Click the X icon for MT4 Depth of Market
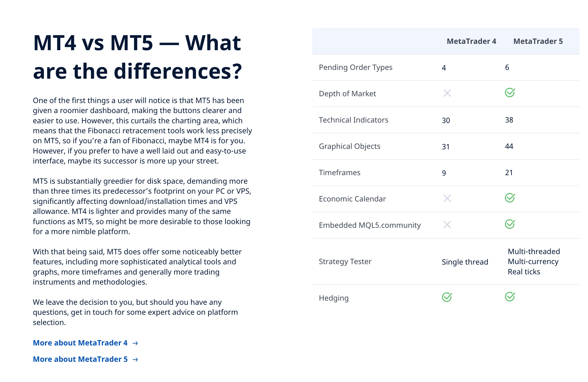The image size is (588, 382). tap(447, 93)
